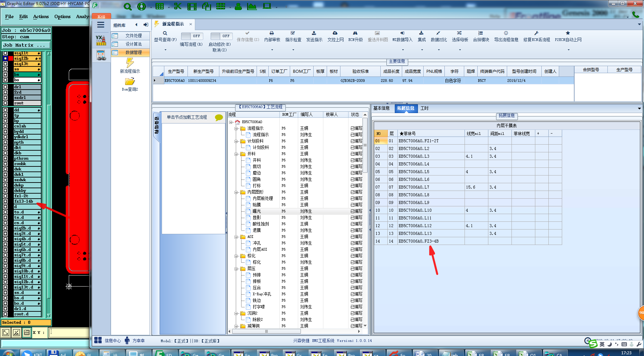Click the 文控上网 cloud icon
Screen dimensions: 644x356
coord(335,33)
